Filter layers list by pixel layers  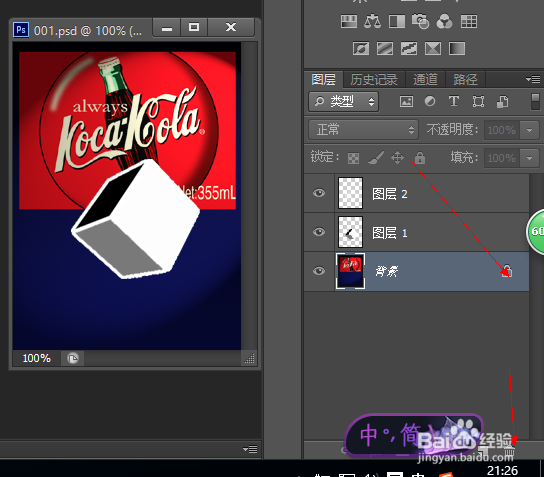tap(406, 102)
